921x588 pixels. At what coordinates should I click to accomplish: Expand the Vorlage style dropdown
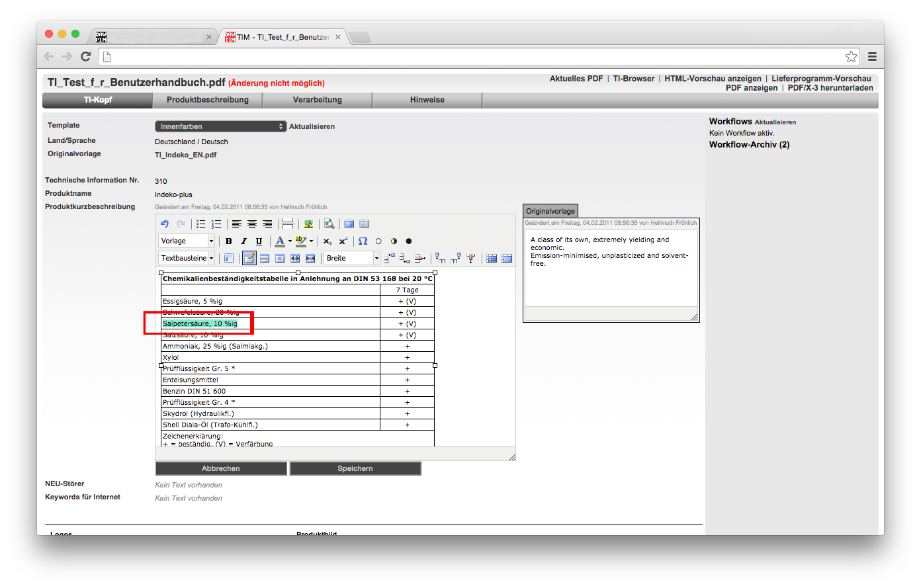(x=211, y=241)
